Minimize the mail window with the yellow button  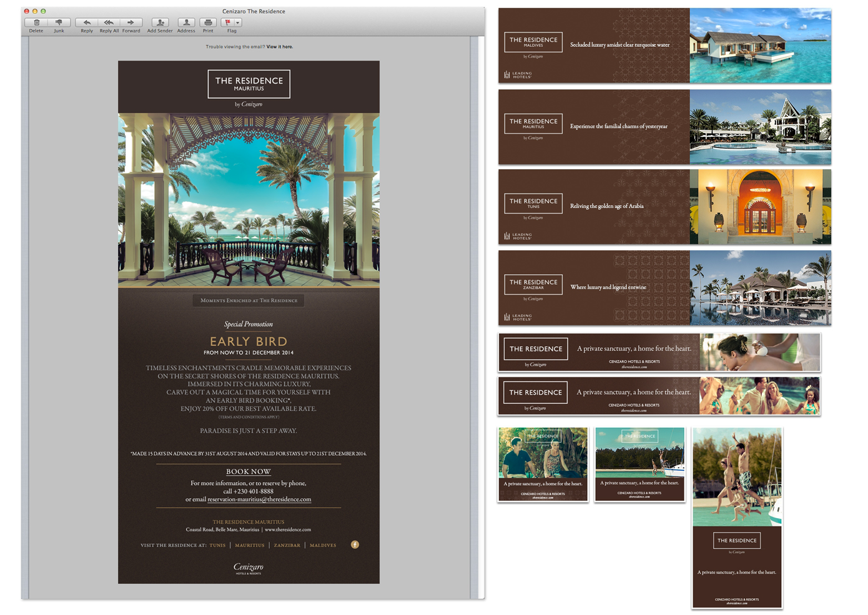coord(35,11)
